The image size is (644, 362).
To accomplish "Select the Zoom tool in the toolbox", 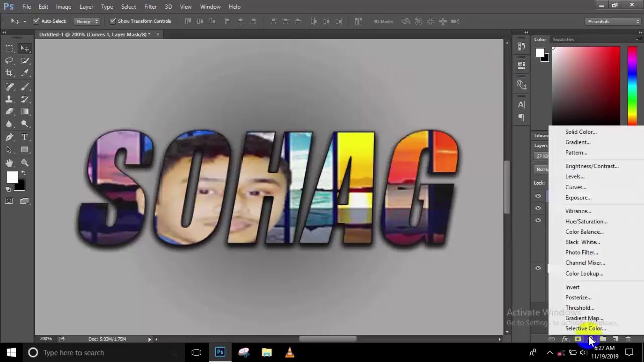I will click(24, 163).
